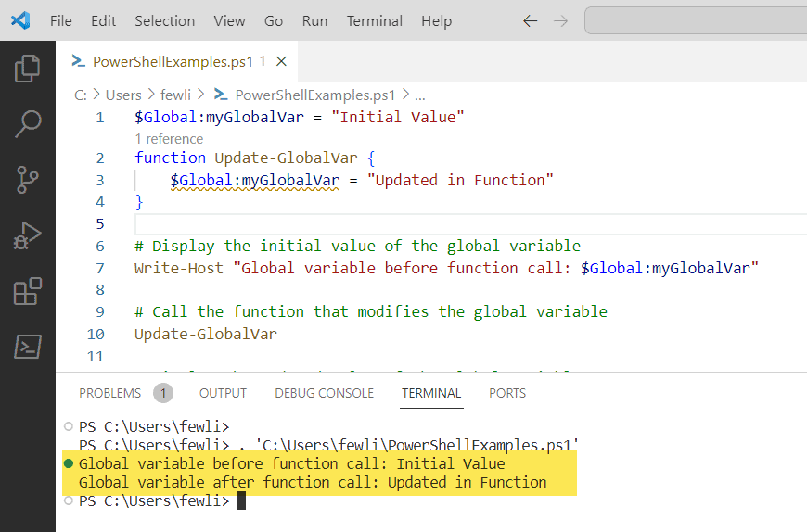Open the Help menu

click(437, 21)
